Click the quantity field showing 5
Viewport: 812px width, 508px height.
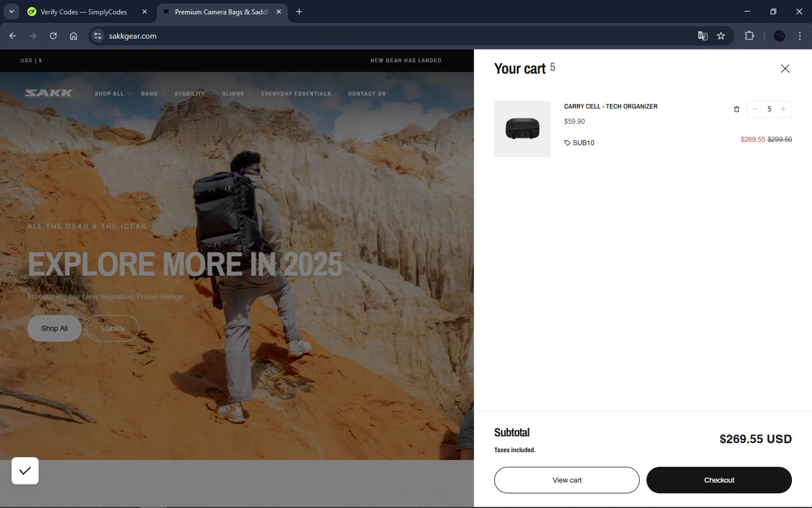(x=769, y=109)
